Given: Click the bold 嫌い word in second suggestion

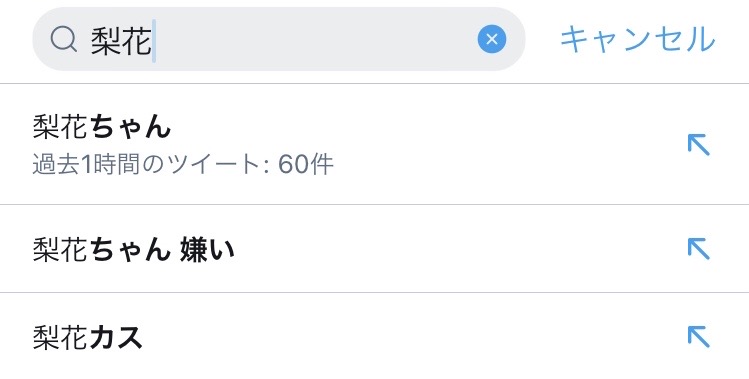Looking at the screenshot, I should click(208, 250).
